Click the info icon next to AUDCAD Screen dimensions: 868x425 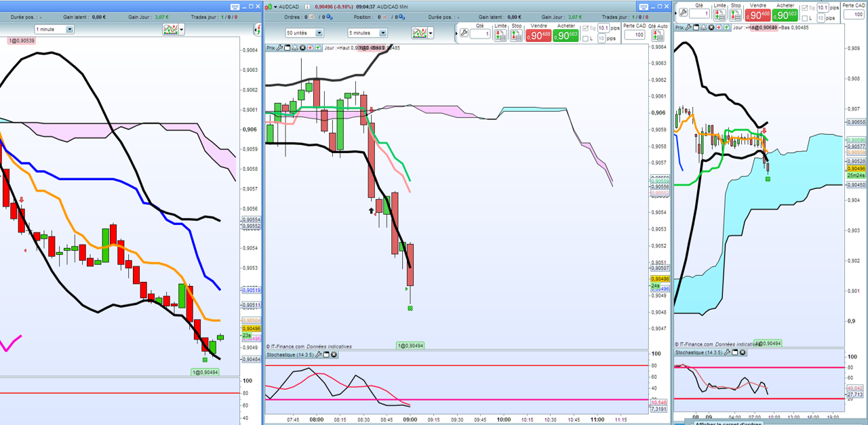click(307, 7)
